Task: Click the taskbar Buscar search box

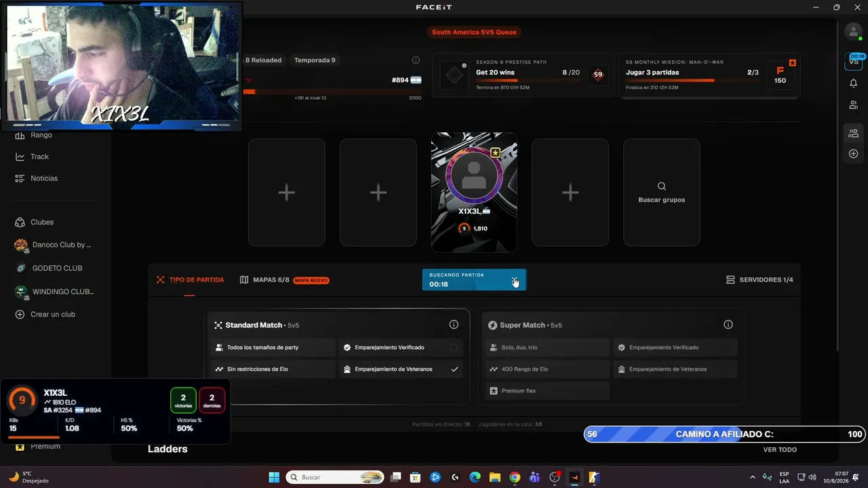Action: pyautogui.click(x=335, y=477)
